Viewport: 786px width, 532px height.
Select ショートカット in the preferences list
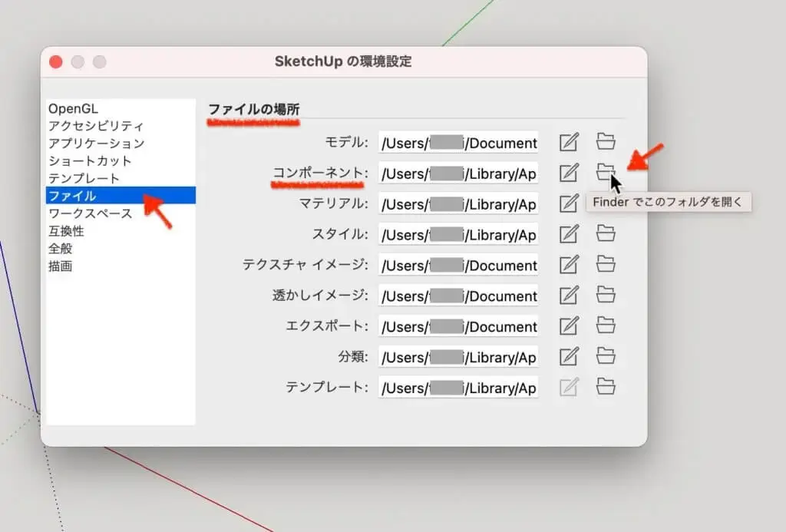[121, 161]
